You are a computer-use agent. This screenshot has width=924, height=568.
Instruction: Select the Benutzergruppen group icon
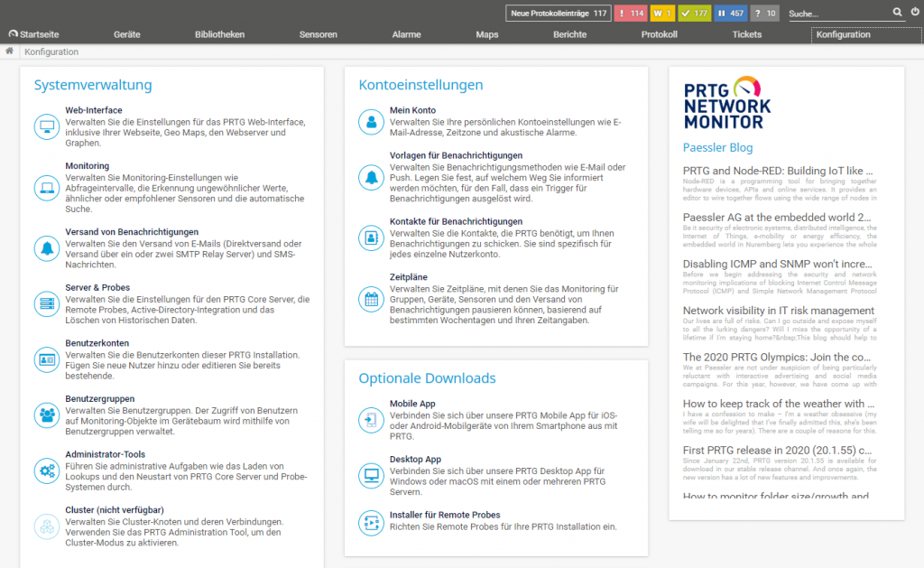pos(46,414)
